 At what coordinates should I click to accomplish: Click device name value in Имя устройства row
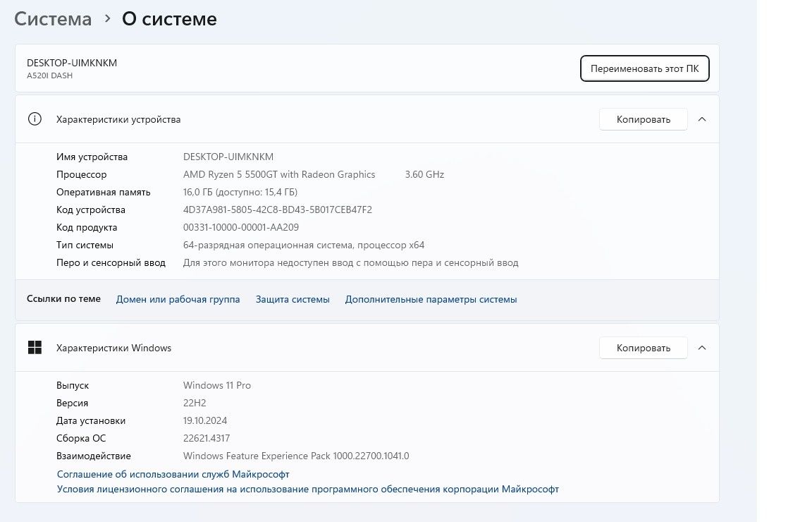[x=228, y=157]
